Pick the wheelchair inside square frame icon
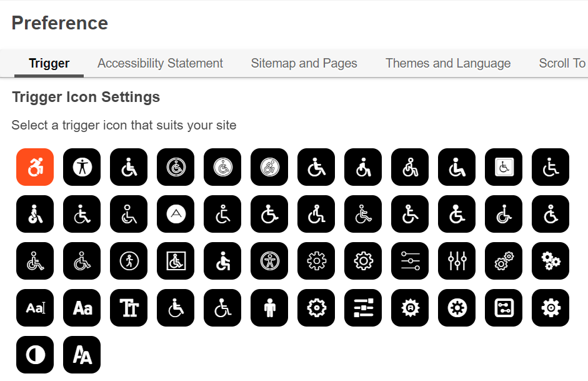 click(176, 261)
